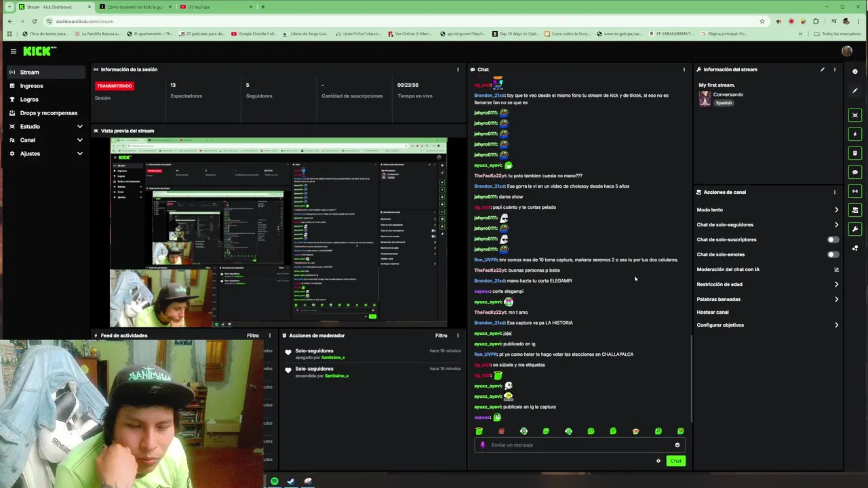Switch to Cómo transmitir en Kick tab
The height and width of the screenshot is (488, 868).
[x=135, y=7]
